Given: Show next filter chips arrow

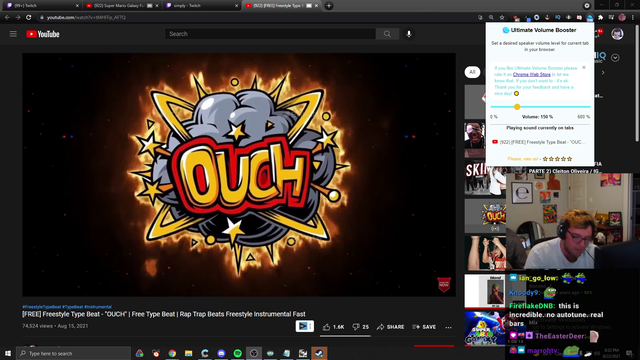Looking at the screenshot, I should (x=603, y=73).
